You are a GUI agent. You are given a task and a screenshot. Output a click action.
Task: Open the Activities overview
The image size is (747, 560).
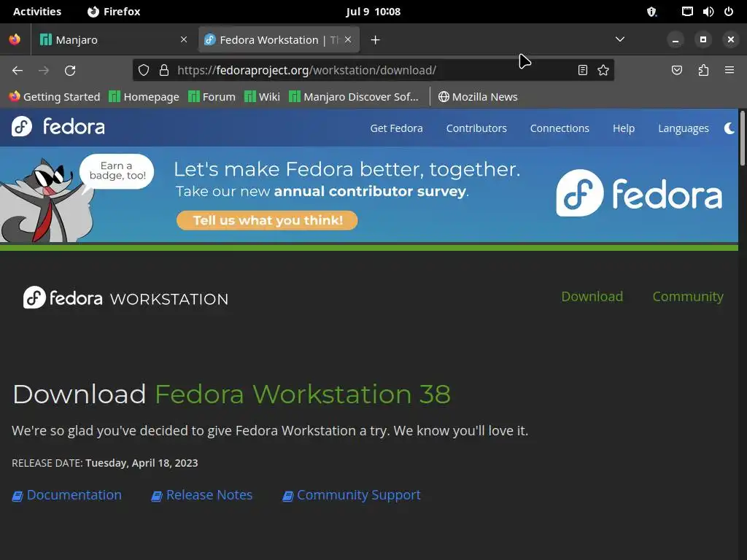point(37,12)
